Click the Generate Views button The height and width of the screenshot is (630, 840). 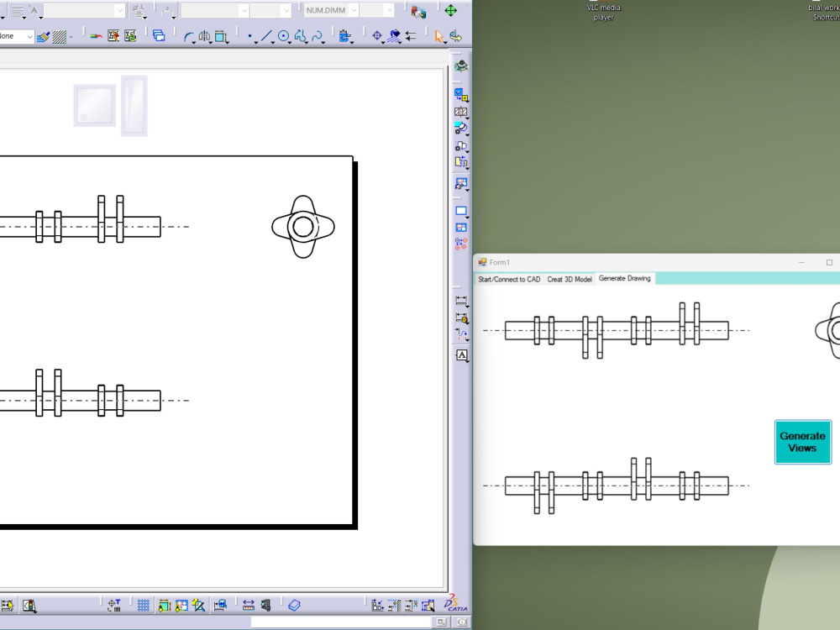coord(802,442)
